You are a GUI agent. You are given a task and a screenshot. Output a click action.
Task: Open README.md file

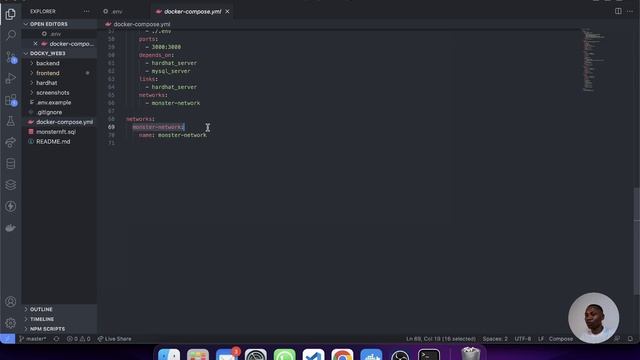coord(59,142)
